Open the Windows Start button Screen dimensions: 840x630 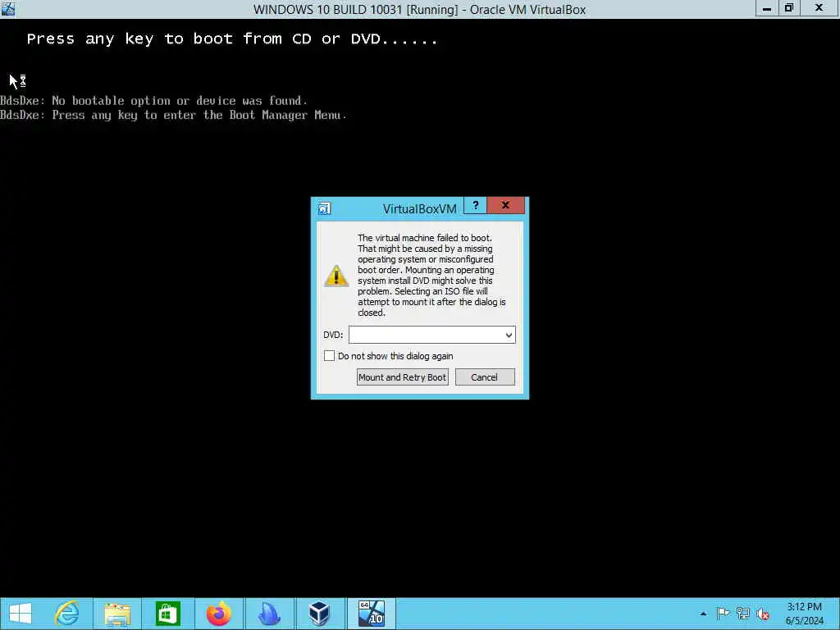[x=21, y=614]
